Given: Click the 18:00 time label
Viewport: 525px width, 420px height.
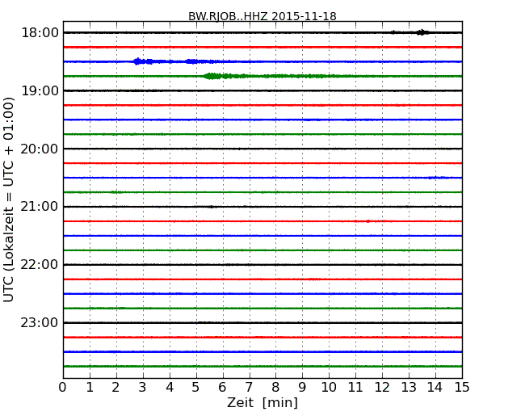Looking at the screenshot, I should tap(40, 33).
